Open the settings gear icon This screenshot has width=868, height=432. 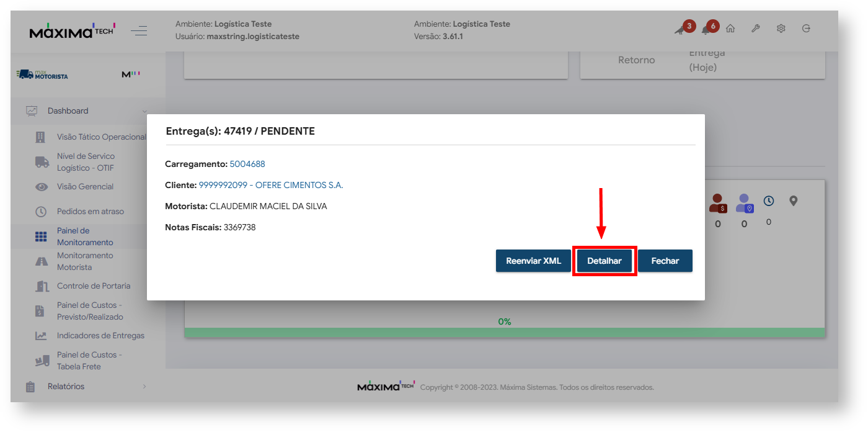point(781,29)
